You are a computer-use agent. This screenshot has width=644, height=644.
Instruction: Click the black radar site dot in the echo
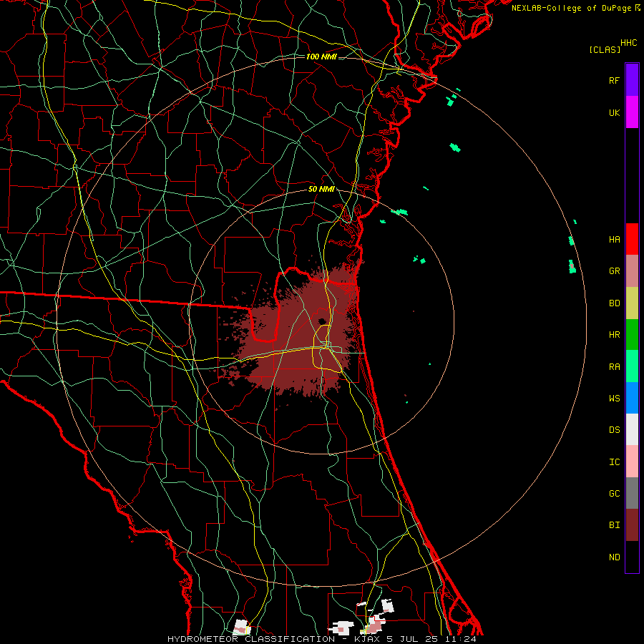click(321, 321)
